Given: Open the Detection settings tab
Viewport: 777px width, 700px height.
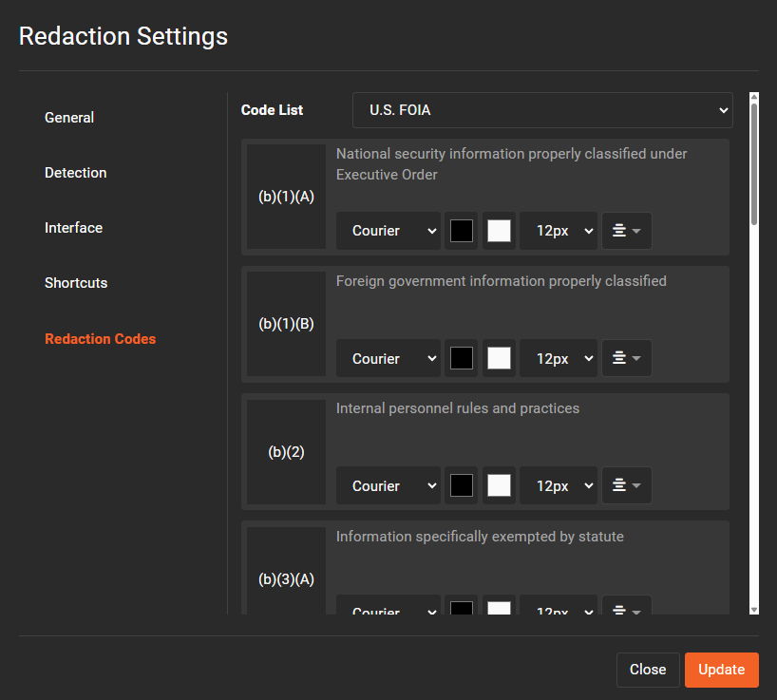Looking at the screenshot, I should point(75,173).
